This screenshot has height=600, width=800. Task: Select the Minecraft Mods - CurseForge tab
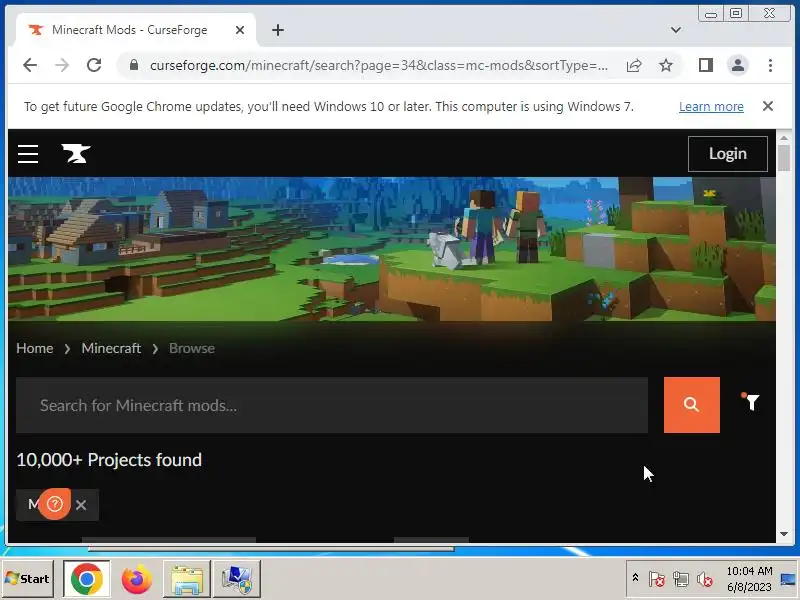tap(130, 30)
